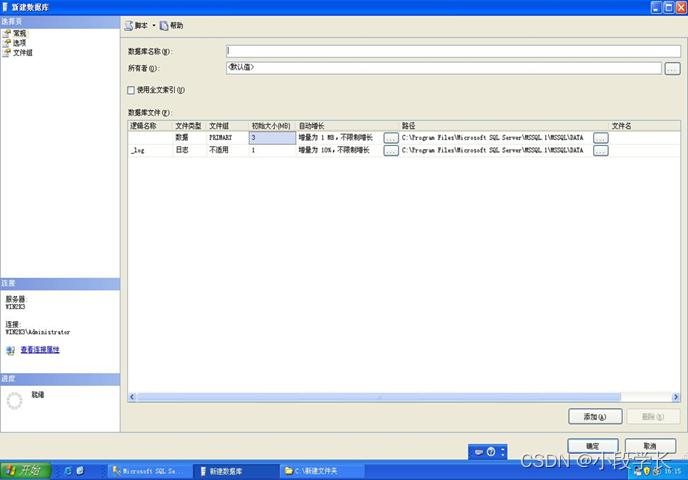Click the 初始大小(MB) column header
The image size is (688, 480).
pos(272,126)
